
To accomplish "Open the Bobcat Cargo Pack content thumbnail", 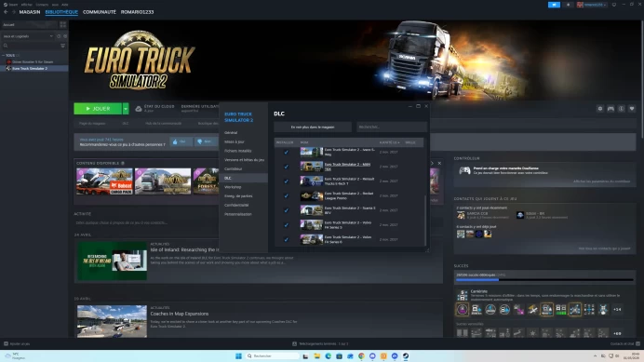I will [x=104, y=181].
